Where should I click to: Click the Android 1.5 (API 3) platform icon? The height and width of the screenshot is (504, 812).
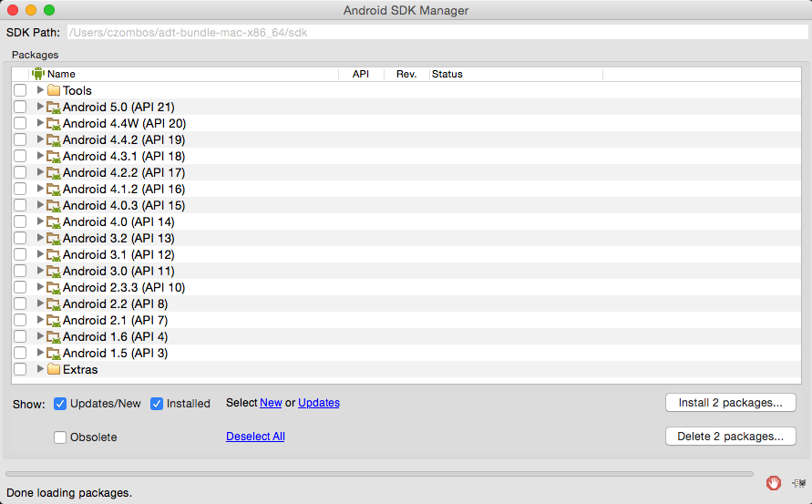(x=54, y=354)
